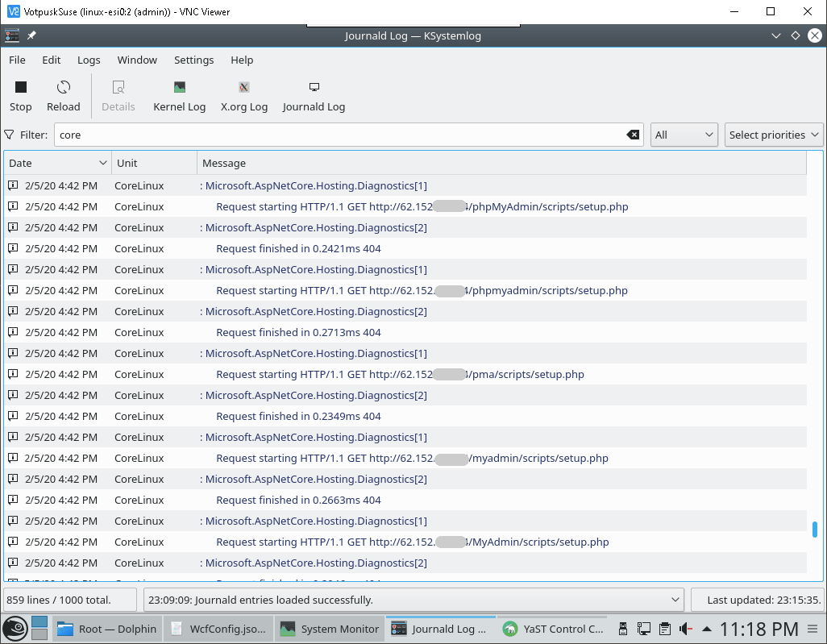
Task: Open the Select priorities dropdown
Action: pos(774,135)
